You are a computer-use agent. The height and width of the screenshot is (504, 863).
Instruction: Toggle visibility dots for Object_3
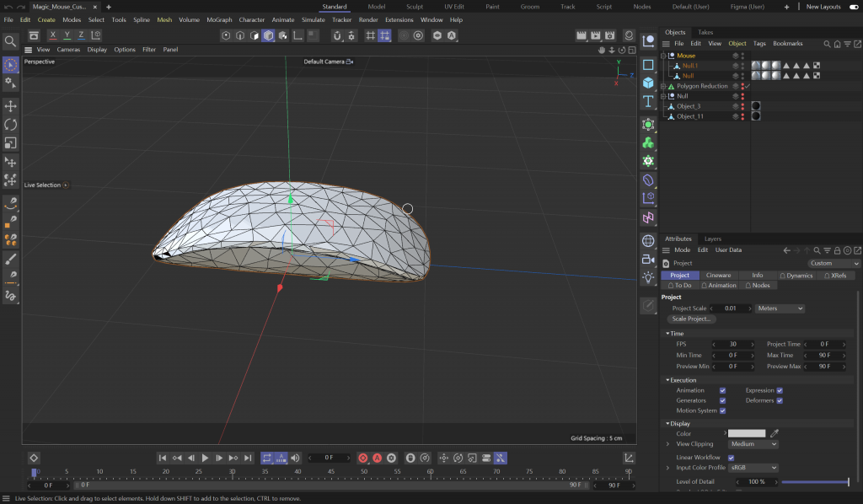click(x=742, y=106)
